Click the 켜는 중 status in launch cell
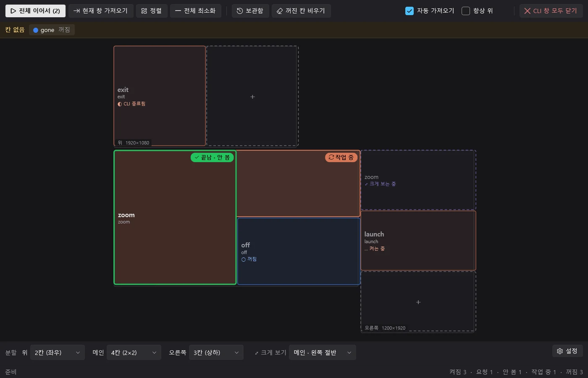This screenshot has height=378, width=588. [375, 249]
